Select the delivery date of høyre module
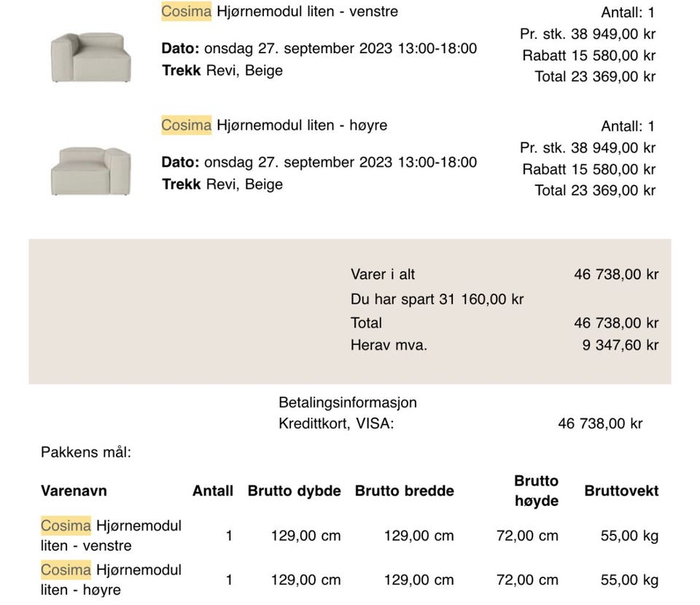The width and height of the screenshot is (700, 605). [x=319, y=162]
